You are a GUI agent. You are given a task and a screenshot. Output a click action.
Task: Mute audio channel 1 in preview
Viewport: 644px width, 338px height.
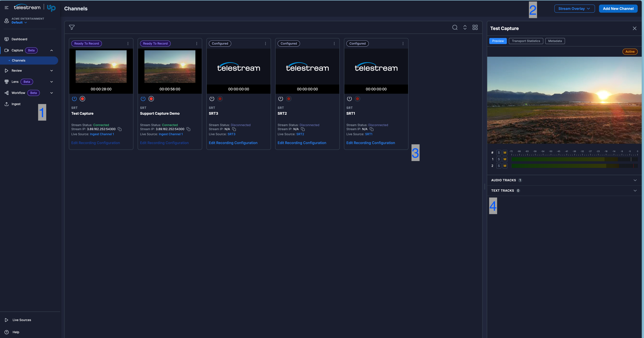[x=505, y=159]
